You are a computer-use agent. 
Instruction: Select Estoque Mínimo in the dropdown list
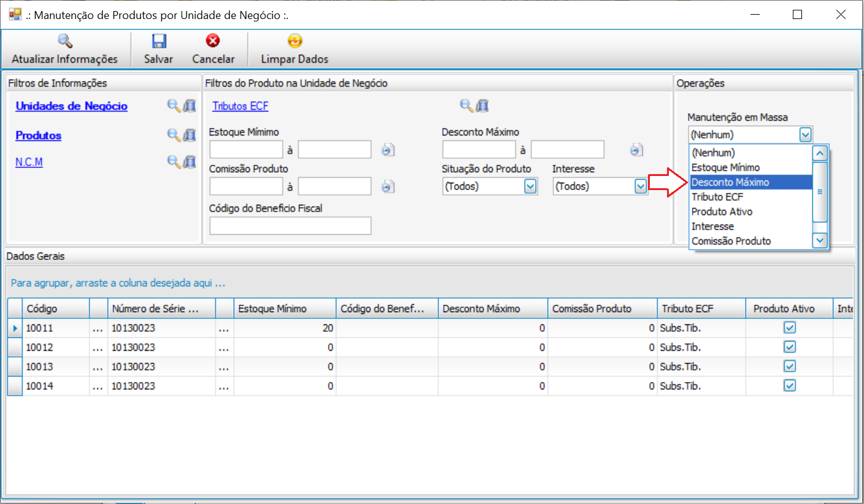pos(750,167)
